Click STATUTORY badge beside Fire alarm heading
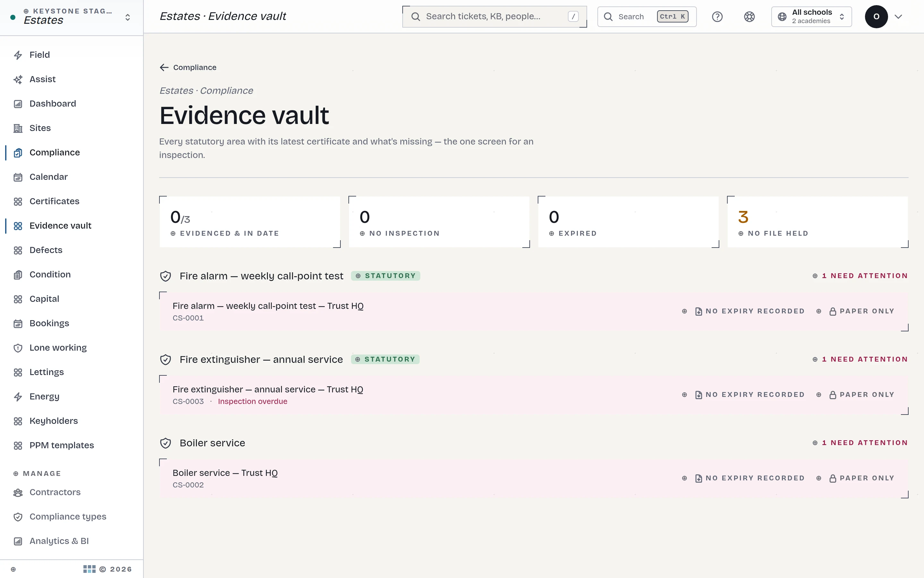 [x=386, y=276]
